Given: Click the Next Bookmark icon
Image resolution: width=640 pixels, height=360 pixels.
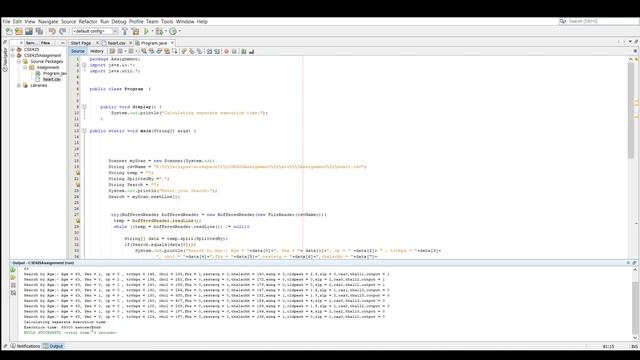Looking at the screenshot, I should [x=191, y=51].
